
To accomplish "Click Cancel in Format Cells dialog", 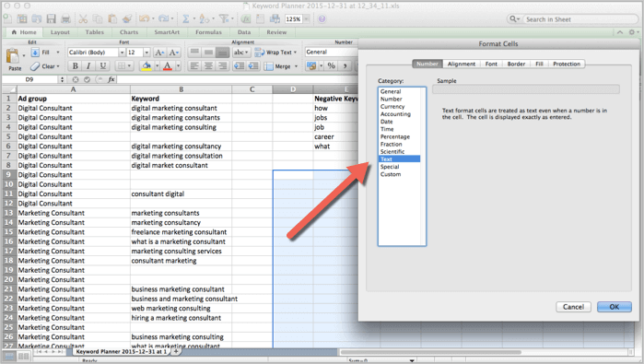I will 573,307.
